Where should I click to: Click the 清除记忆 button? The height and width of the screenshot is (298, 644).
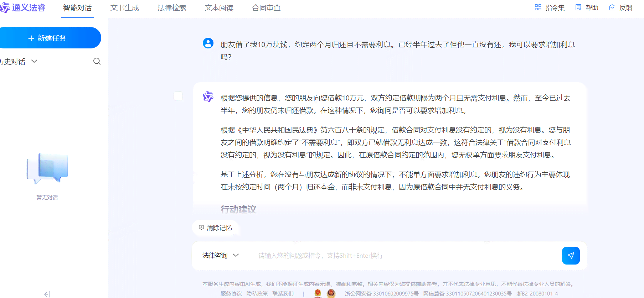coord(216,228)
